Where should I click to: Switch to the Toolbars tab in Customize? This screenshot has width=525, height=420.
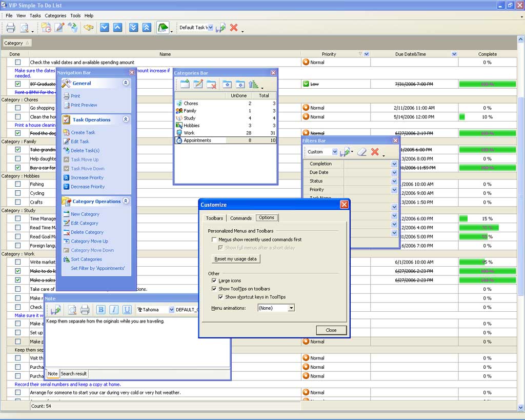click(214, 218)
